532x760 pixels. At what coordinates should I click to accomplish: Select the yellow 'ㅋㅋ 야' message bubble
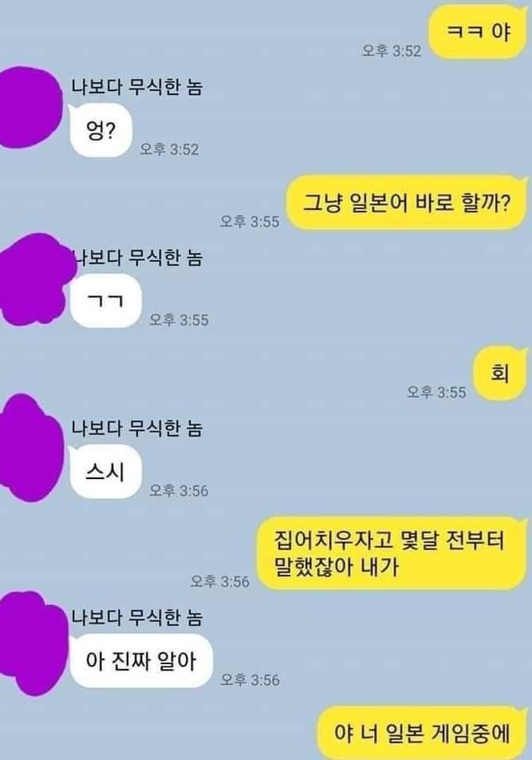click(x=477, y=32)
